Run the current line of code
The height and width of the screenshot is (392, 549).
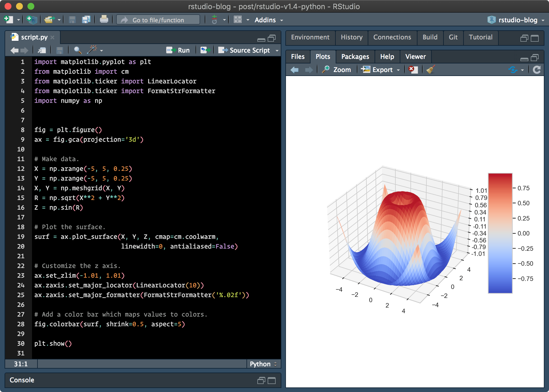tap(178, 50)
